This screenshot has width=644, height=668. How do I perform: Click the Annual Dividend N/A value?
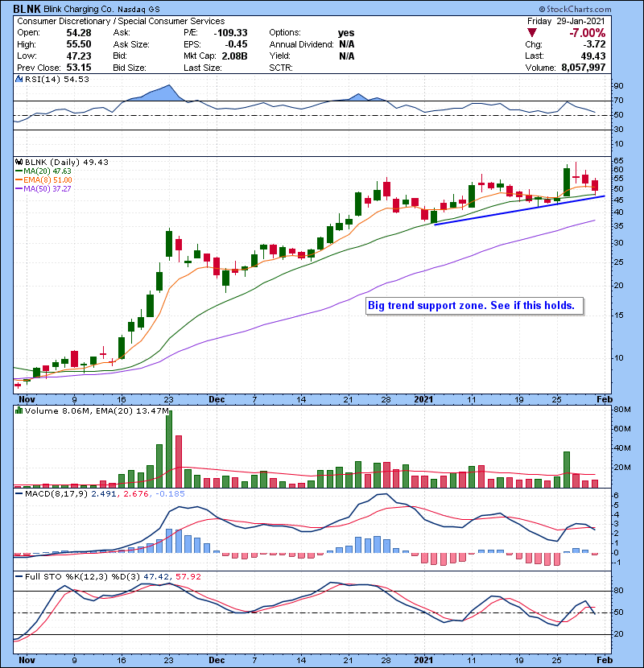click(346, 44)
